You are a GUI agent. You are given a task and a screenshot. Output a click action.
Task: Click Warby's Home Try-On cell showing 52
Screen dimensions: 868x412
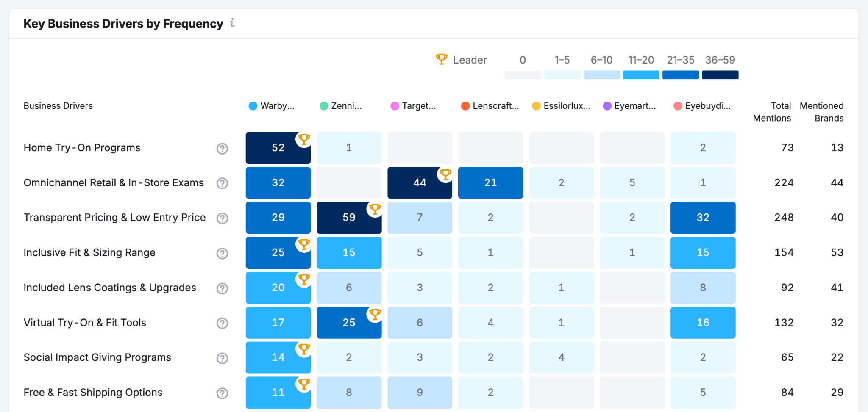coord(278,148)
